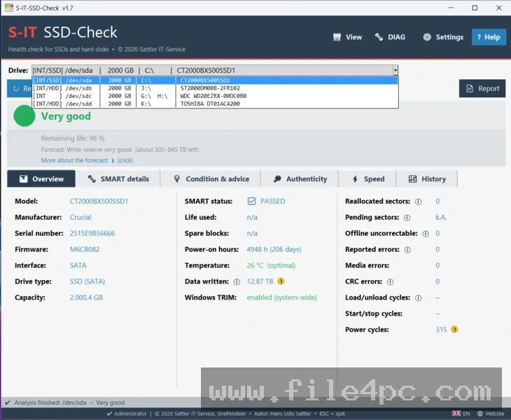Click the drive type value SSD (SATA)
511x420 pixels.
[87, 281]
